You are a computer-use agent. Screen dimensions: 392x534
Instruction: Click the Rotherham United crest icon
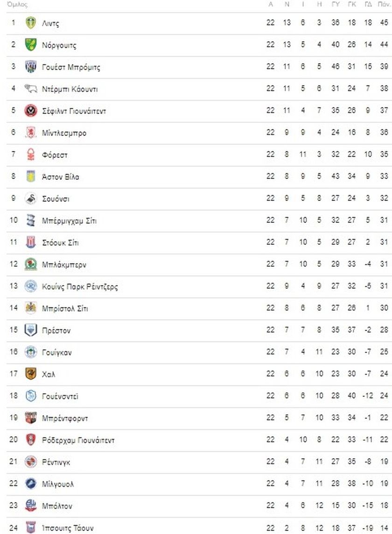[31, 440]
